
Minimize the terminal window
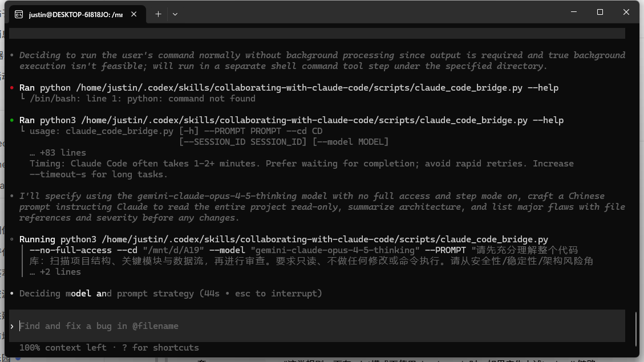tap(574, 12)
